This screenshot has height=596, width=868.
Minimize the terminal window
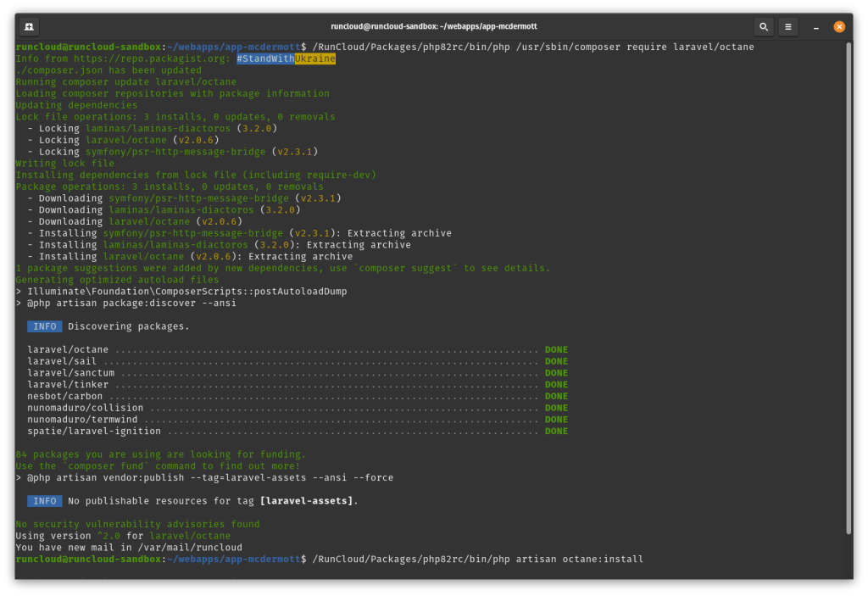pyautogui.click(x=816, y=26)
